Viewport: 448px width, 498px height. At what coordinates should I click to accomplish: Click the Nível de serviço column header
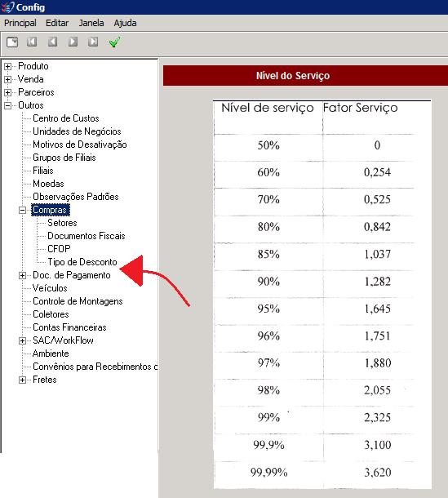[268, 108]
